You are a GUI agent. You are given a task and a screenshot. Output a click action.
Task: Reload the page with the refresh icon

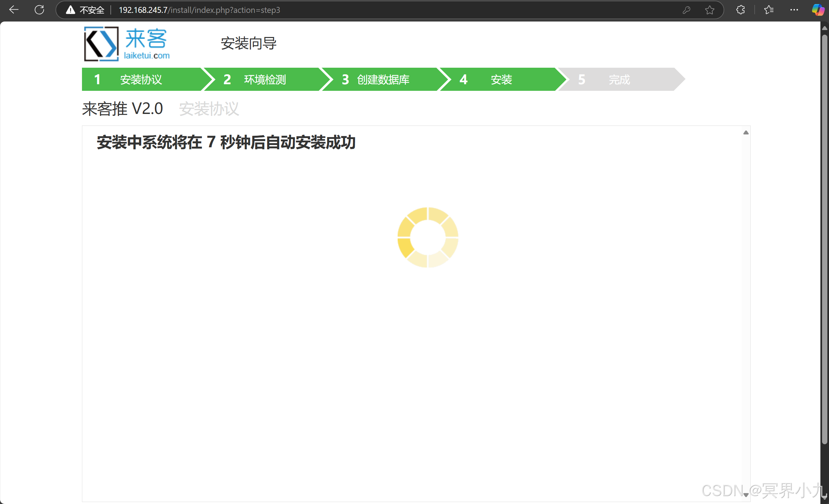[x=39, y=10]
